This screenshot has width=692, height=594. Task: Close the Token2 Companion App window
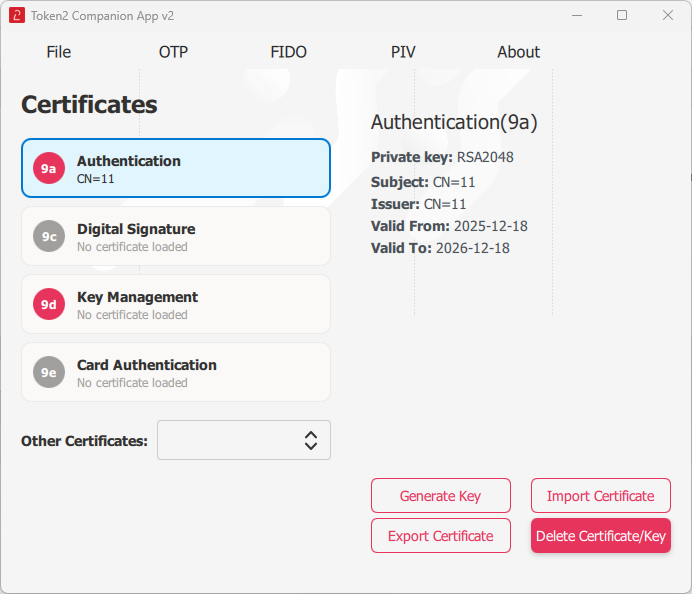pyautogui.click(x=668, y=15)
